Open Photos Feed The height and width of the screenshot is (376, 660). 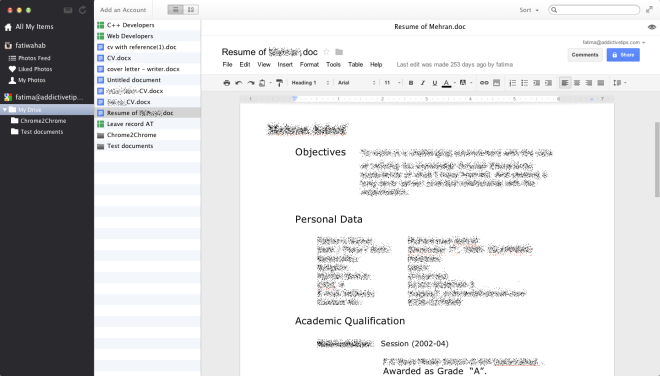29,58
